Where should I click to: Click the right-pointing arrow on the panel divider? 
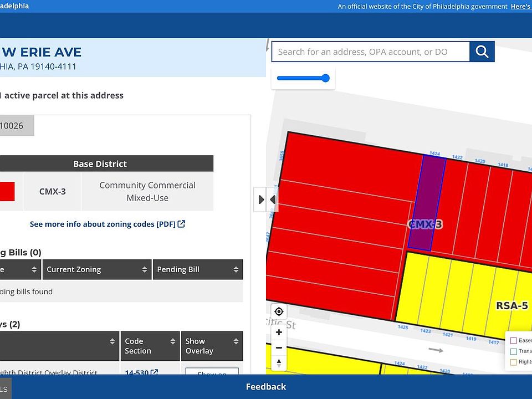[260, 199]
